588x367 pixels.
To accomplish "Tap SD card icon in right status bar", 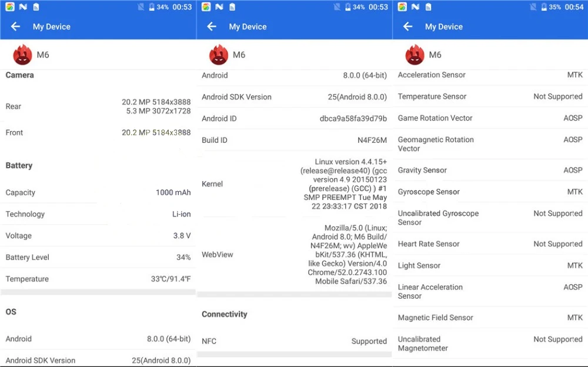I will click(x=428, y=6).
